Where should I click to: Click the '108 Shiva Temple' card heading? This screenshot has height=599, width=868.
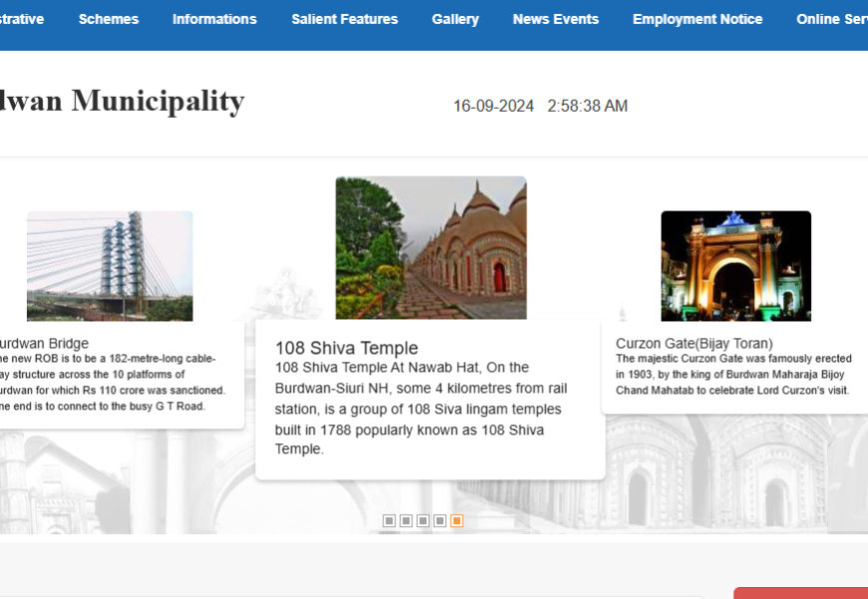(x=346, y=348)
